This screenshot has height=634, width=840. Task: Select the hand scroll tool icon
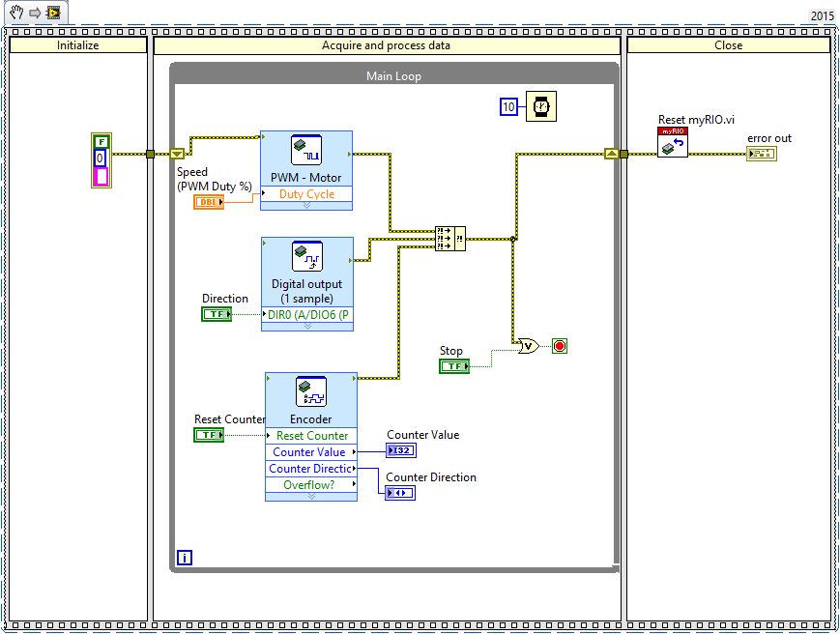click(16, 12)
